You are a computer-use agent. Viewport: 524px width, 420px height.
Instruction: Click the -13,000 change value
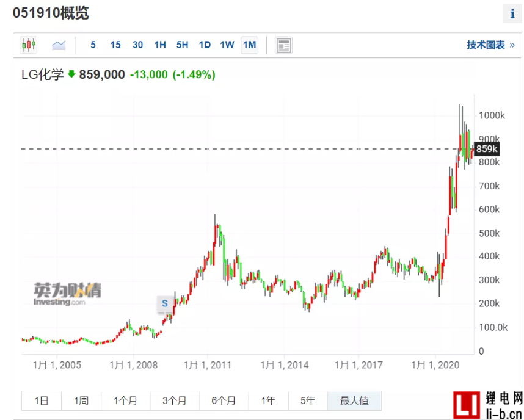pos(149,74)
